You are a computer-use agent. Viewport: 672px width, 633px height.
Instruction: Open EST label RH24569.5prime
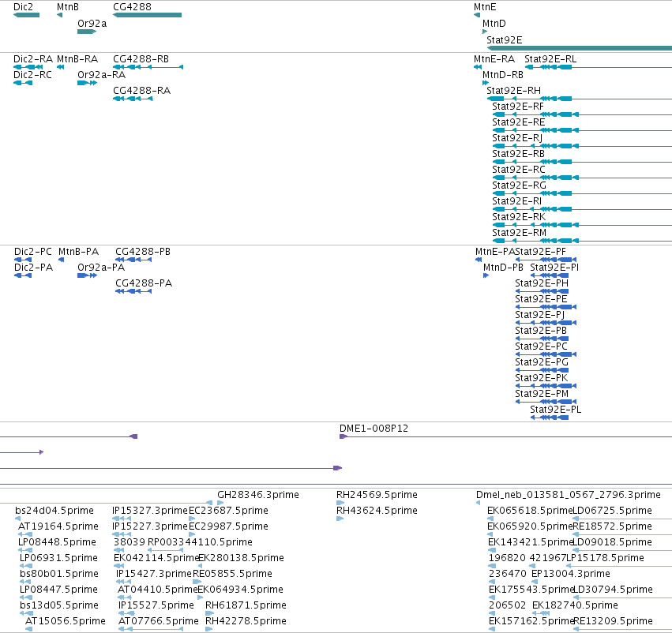pos(377,495)
